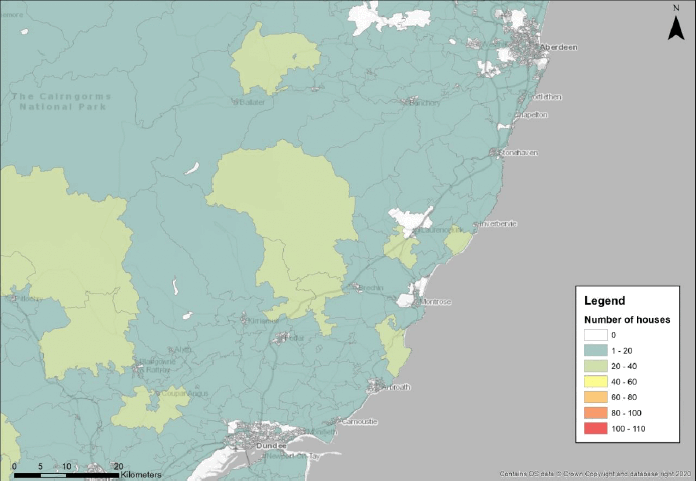Click the white legend swatch labelled 0
The image size is (696, 481).
(x=596, y=335)
